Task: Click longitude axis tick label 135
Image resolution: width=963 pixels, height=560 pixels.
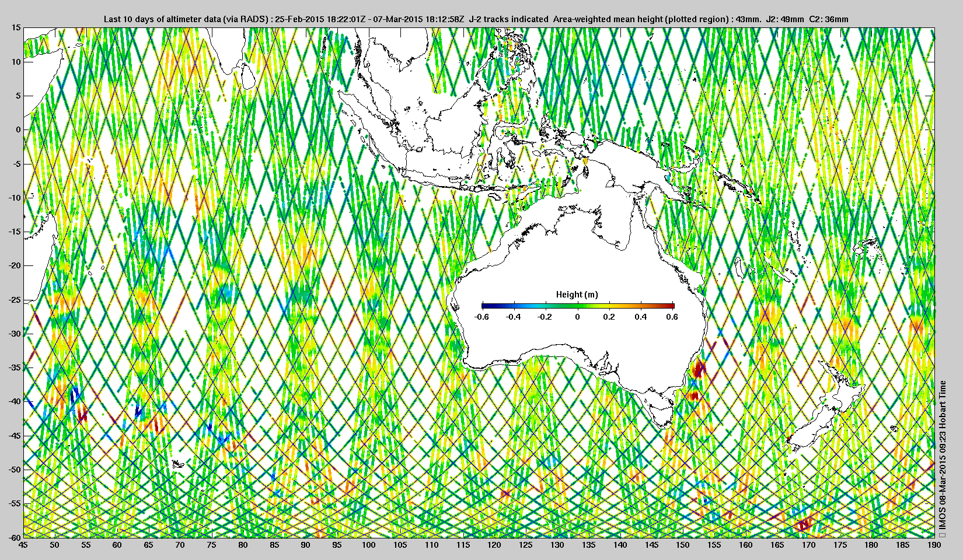Action: 588,545
